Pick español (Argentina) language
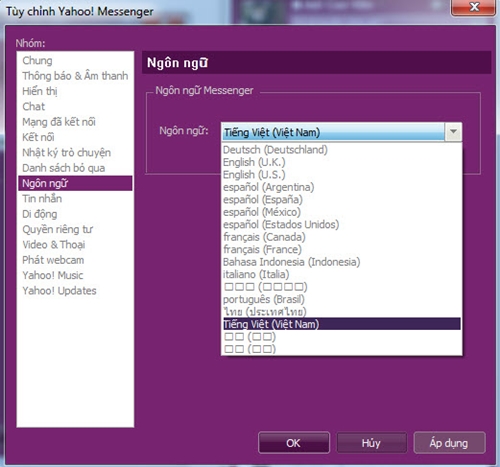Image resolution: width=500 pixels, height=467 pixels. click(341, 187)
